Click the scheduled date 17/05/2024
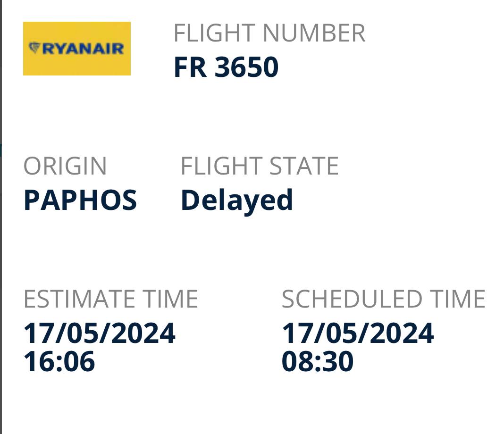This screenshot has height=434, width=504. pyautogui.click(x=358, y=333)
